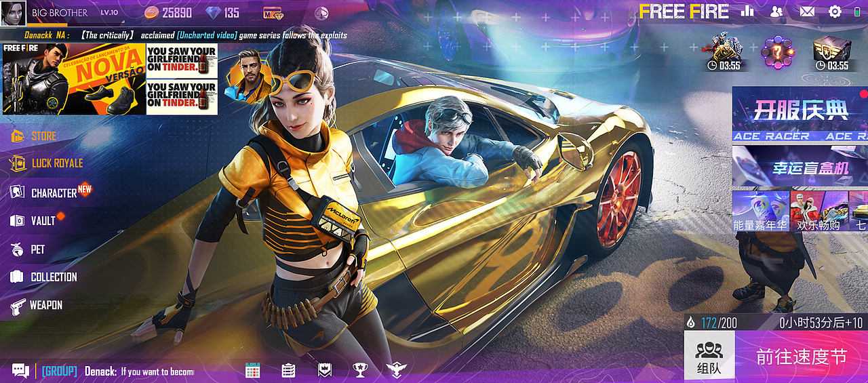Open the membership card icon
This screenshot has height=383, width=868.
273,13
